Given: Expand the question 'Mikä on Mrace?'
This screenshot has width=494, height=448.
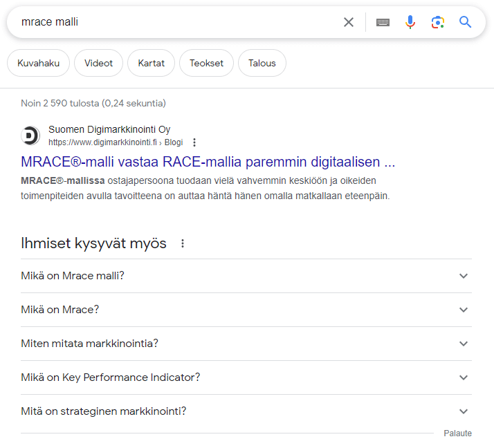Looking at the screenshot, I should point(246,310).
